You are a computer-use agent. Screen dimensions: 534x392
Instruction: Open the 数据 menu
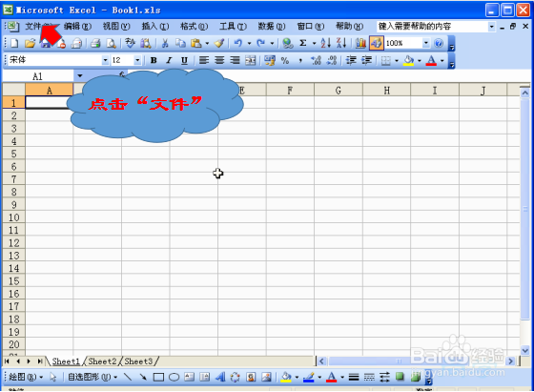(272, 26)
